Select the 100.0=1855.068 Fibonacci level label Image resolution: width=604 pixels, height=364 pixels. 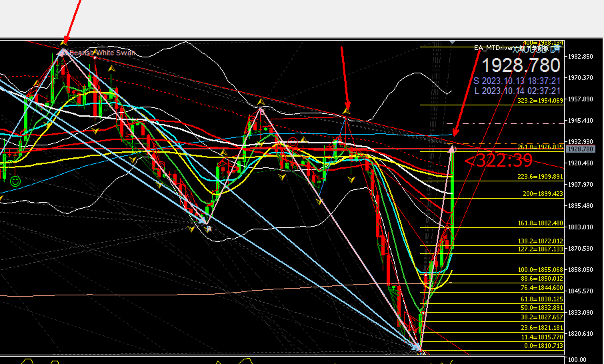tap(540, 269)
